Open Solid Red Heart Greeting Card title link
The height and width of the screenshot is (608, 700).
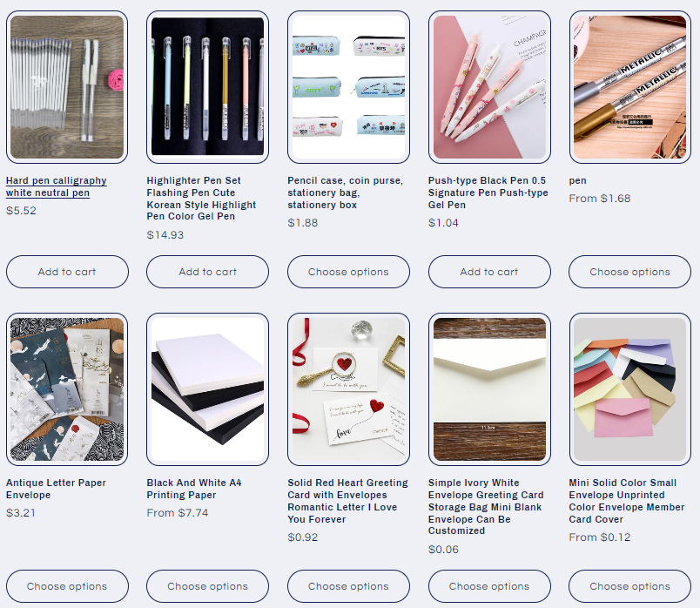click(x=347, y=501)
